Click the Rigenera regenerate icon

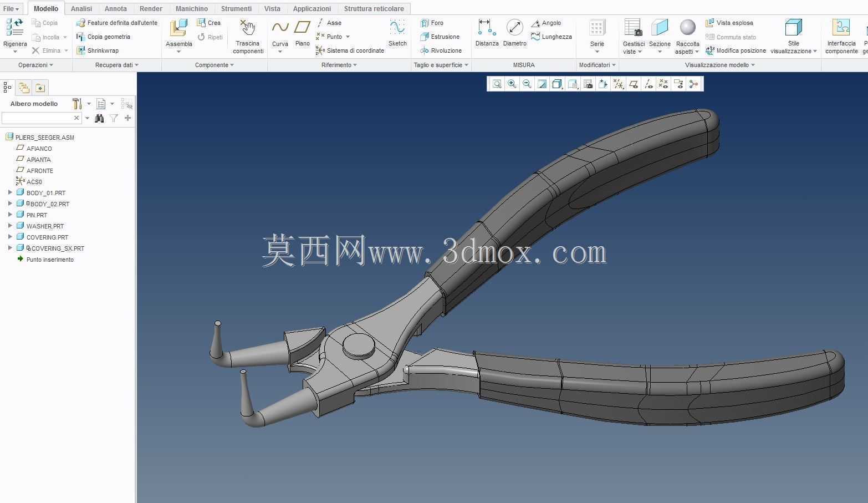[14, 28]
